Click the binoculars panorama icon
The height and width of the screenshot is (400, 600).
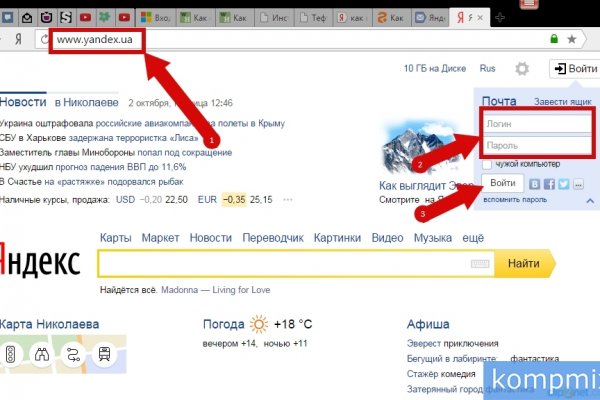(42, 354)
